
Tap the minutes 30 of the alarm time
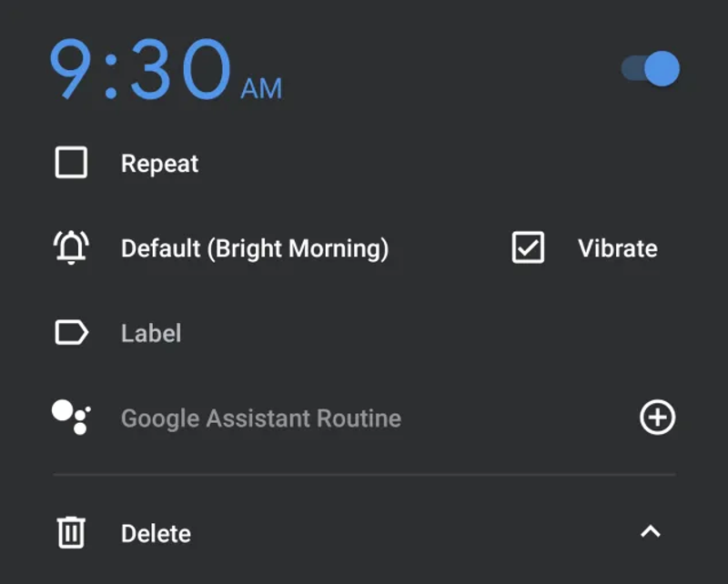point(179,69)
